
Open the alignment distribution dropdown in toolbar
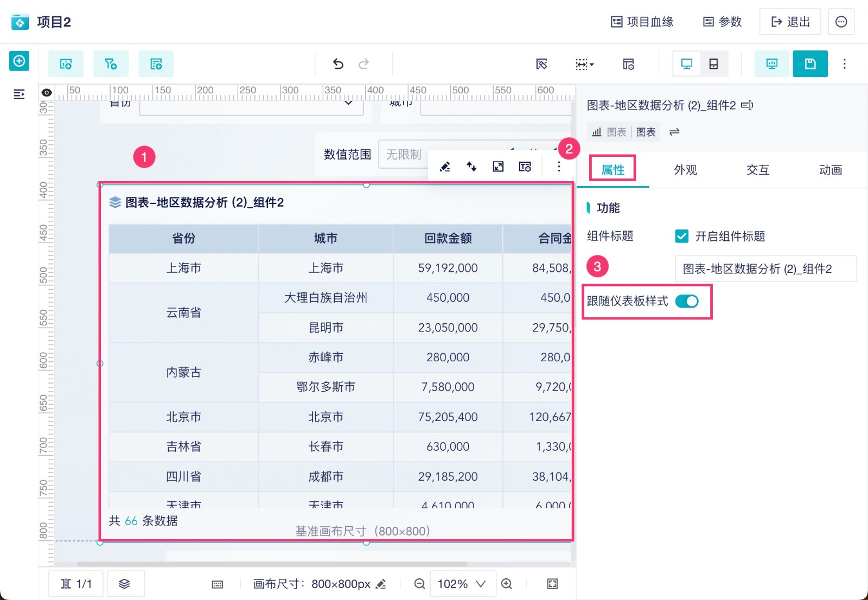pyautogui.click(x=584, y=65)
